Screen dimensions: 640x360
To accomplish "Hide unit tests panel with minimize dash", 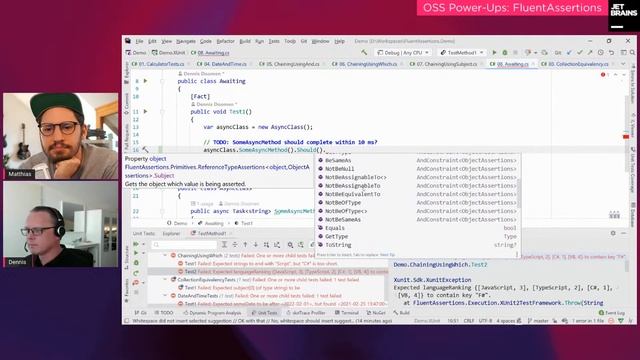I will (624, 233).
